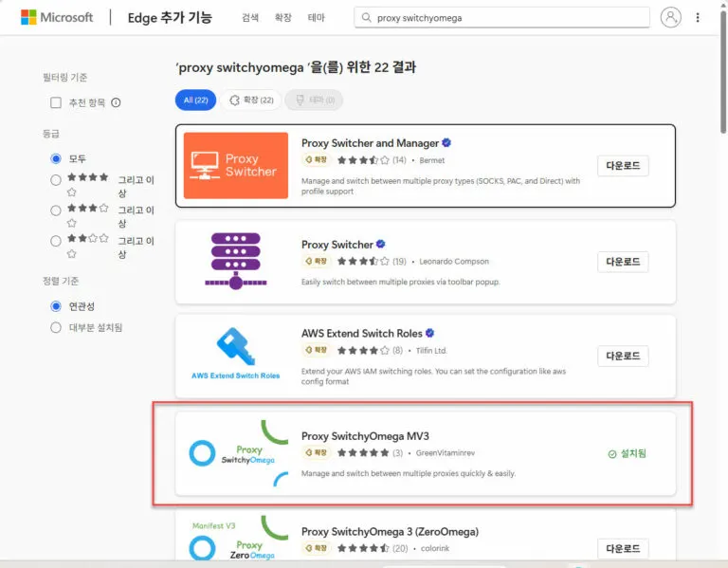Click publisher name Leonardo Compson
Screen dimensions: 728x568
click(454, 262)
